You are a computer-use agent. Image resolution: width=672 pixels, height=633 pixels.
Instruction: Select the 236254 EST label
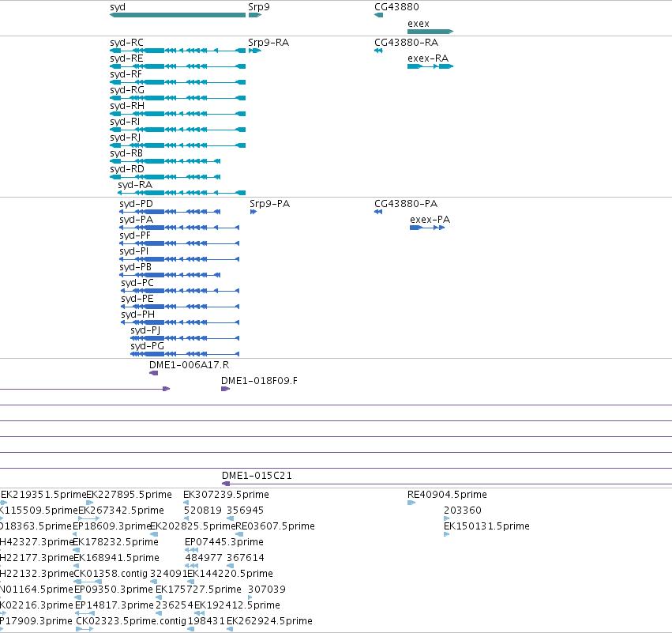pyautogui.click(x=175, y=605)
